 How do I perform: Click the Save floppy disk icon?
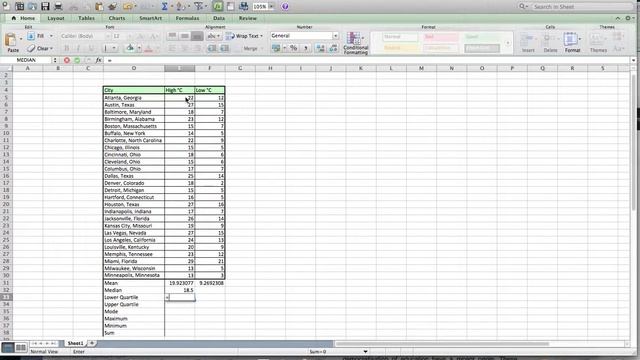pos(45,6)
